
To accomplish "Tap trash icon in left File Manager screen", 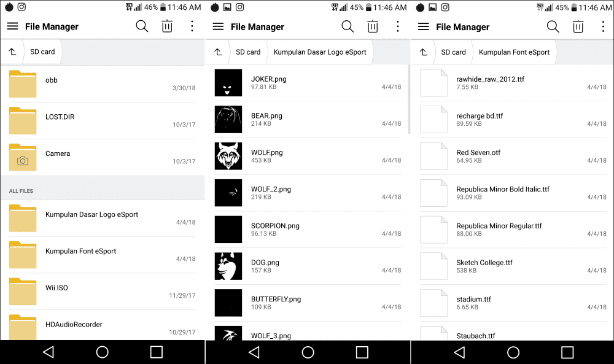I will tap(167, 26).
